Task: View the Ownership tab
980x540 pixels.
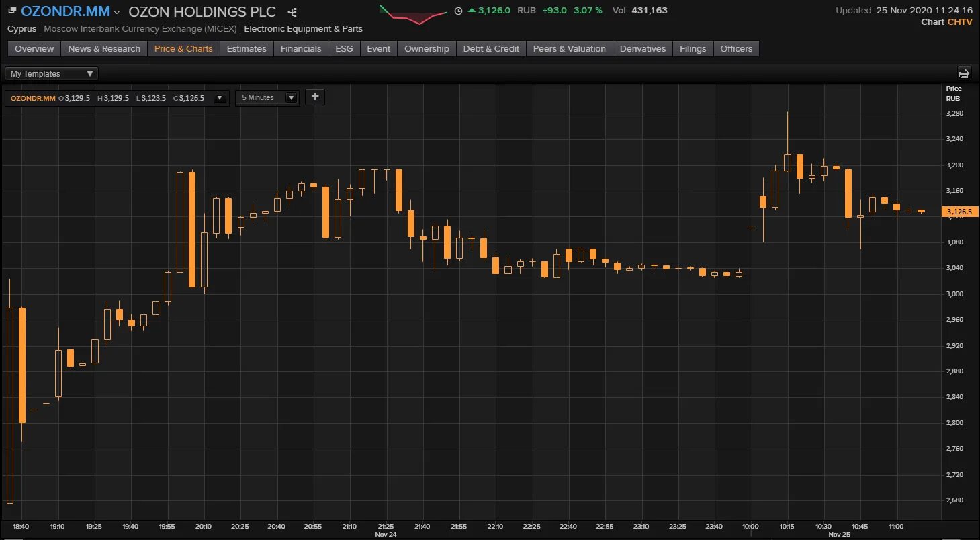Action: pyautogui.click(x=427, y=48)
